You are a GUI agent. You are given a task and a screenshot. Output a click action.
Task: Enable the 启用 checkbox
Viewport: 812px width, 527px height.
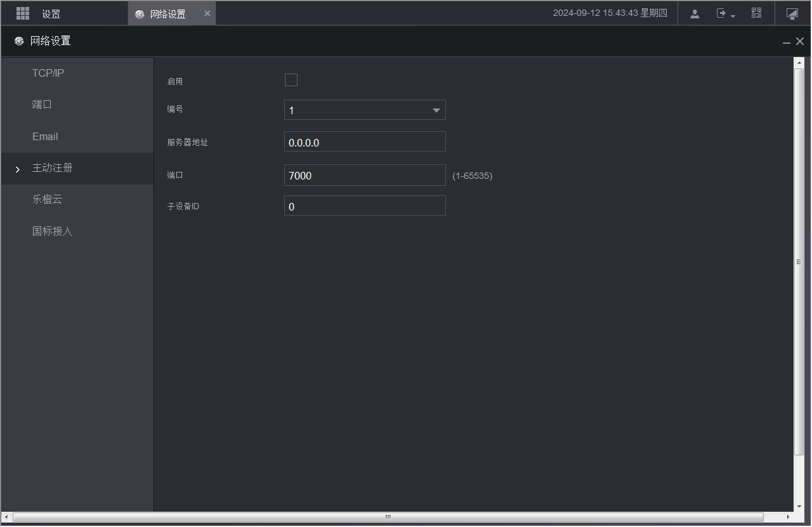[x=291, y=80]
